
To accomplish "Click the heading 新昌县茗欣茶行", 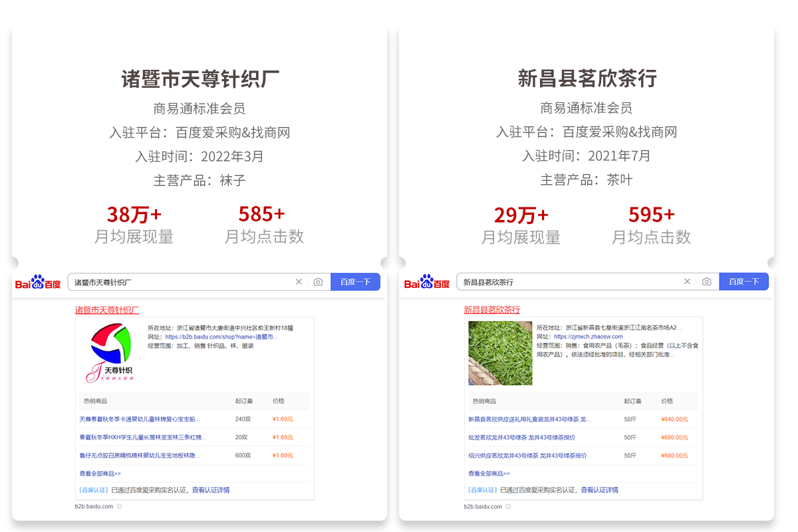I will [x=587, y=79].
